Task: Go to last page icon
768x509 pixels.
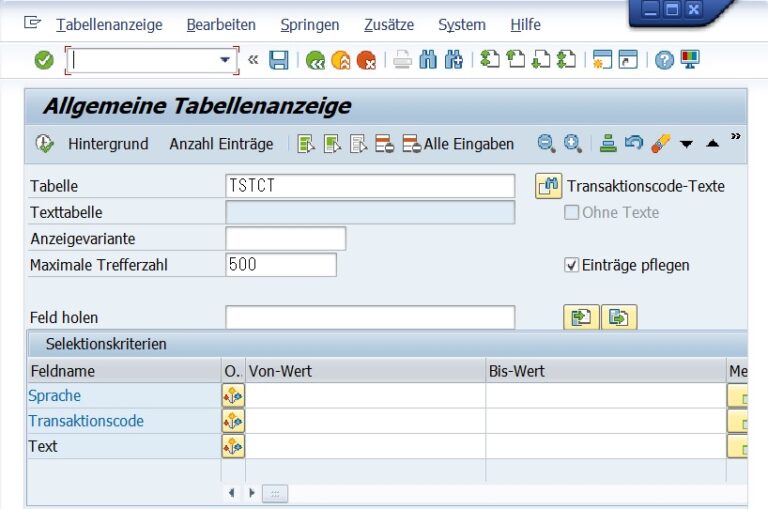Action: point(567,59)
